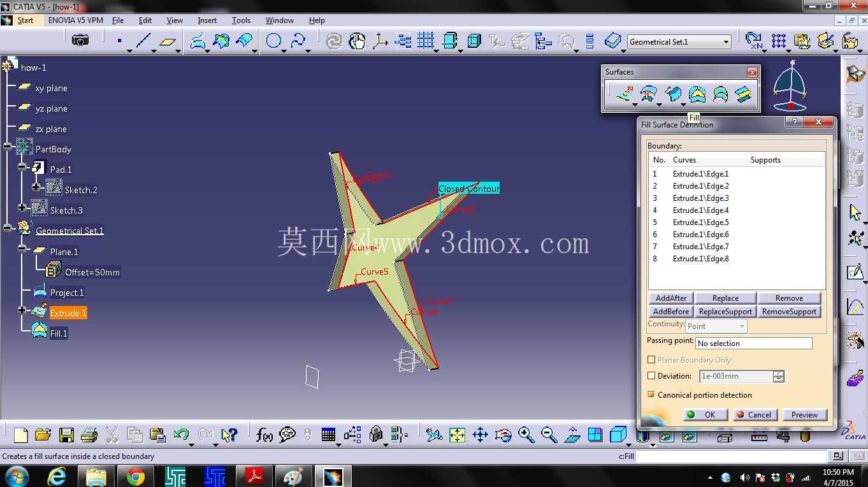Expand the Extrude.1 tree node

pos(22,310)
